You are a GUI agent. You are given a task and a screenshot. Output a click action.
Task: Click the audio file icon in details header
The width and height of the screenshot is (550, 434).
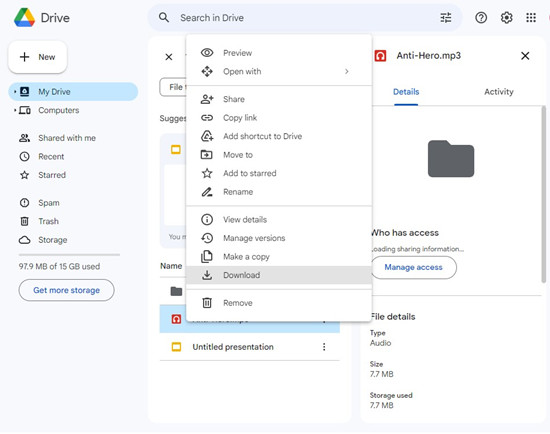[x=381, y=56]
